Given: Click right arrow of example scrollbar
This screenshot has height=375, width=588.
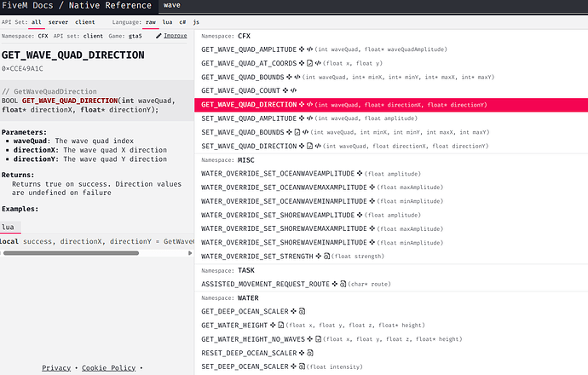Looking at the screenshot, I should tap(190, 253).
